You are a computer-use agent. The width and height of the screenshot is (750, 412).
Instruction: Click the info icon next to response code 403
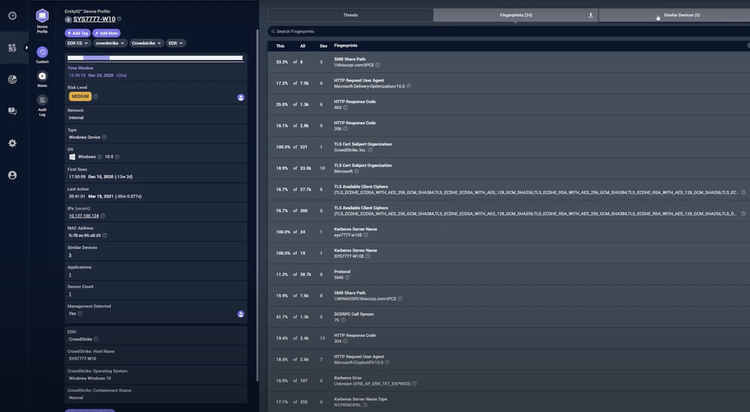(345, 108)
